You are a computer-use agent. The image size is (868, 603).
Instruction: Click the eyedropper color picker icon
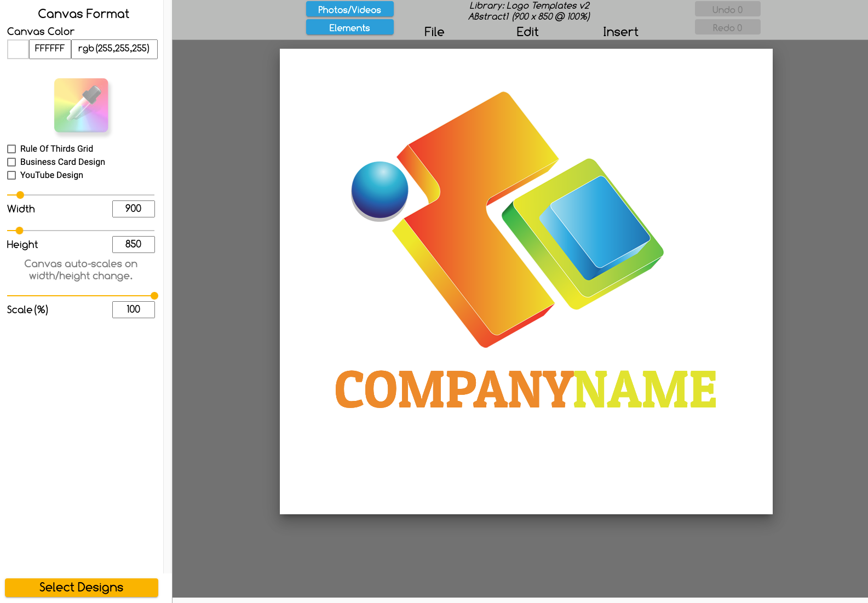click(x=81, y=105)
